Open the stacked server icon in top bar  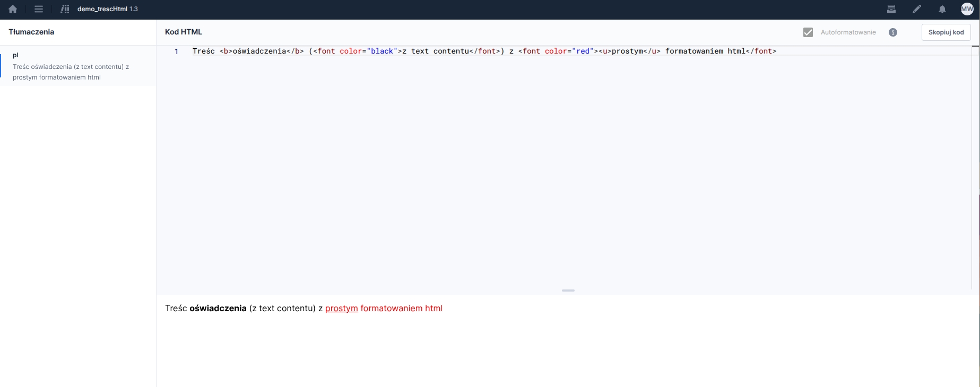click(891, 9)
